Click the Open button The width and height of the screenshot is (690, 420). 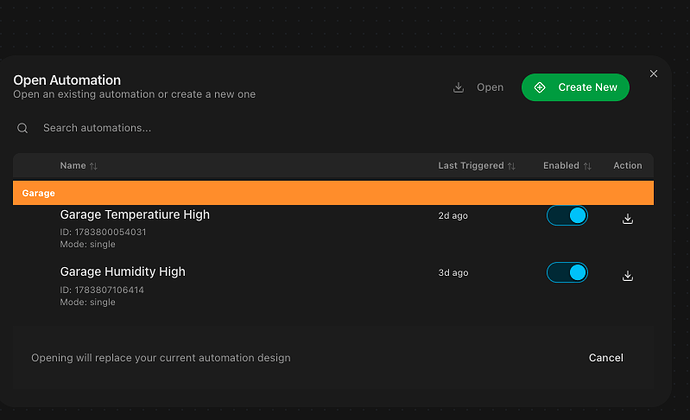478,87
